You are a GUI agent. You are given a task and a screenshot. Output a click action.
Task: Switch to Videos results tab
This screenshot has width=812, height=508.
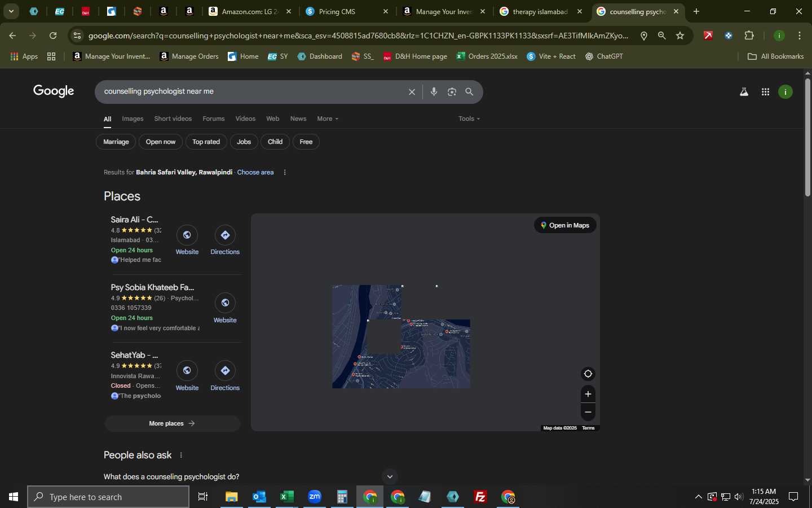tap(245, 119)
